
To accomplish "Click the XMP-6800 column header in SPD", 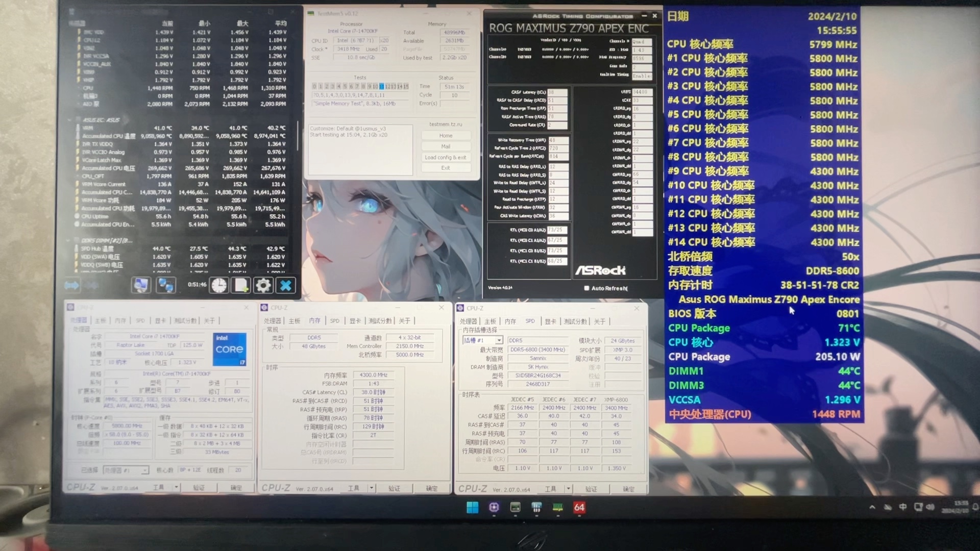I will click(616, 399).
